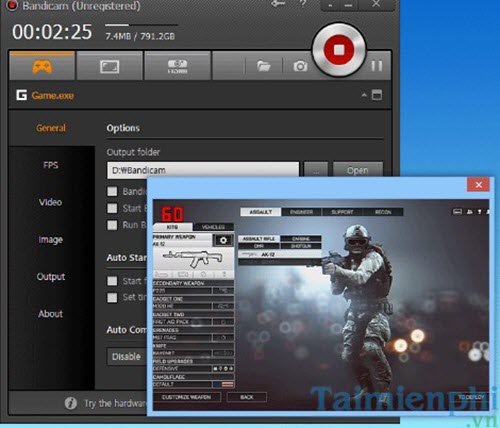Viewport: 500px width, 428px height.
Task: Open the About tab
Action: click(50, 314)
